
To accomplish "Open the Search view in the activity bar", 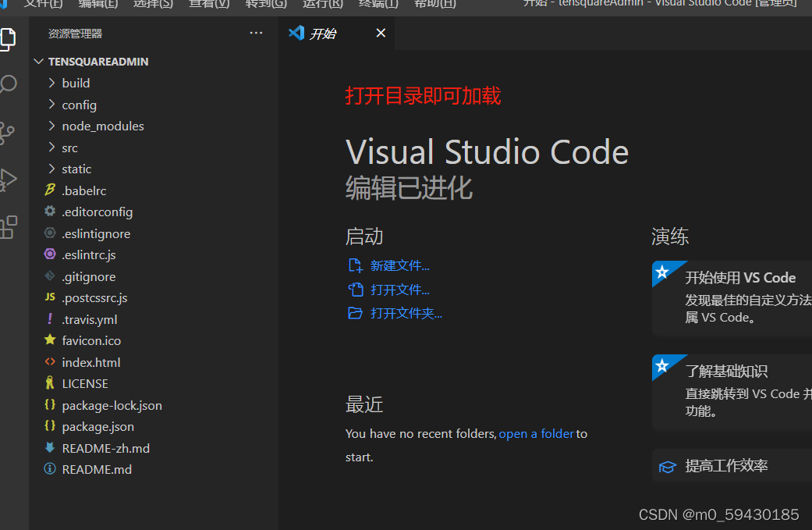I will click(x=8, y=84).
